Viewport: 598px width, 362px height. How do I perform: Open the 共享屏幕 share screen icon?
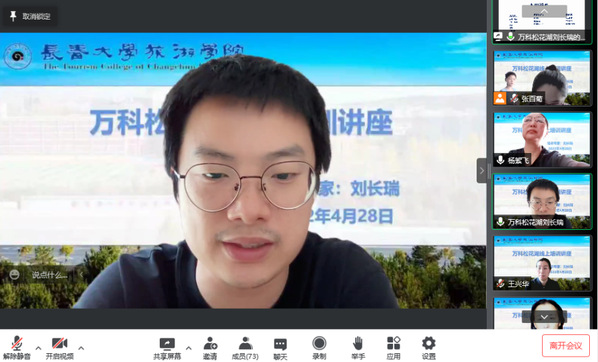pos(167,348)
